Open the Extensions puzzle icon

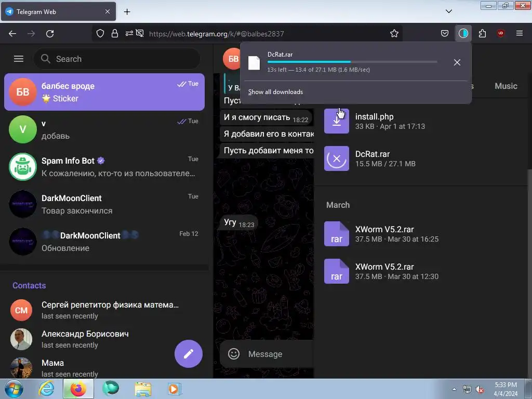point(482,33)
